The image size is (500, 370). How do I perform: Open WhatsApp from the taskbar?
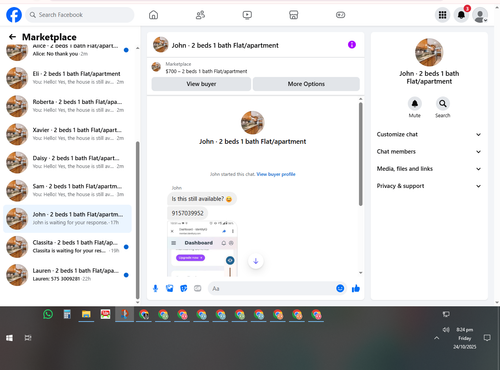48,314
